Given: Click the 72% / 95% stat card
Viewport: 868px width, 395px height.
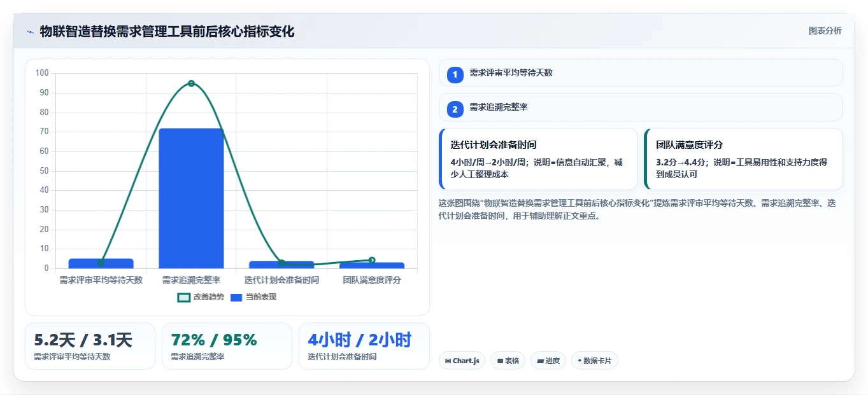Looking at the screenshot, I should [227, 346].
